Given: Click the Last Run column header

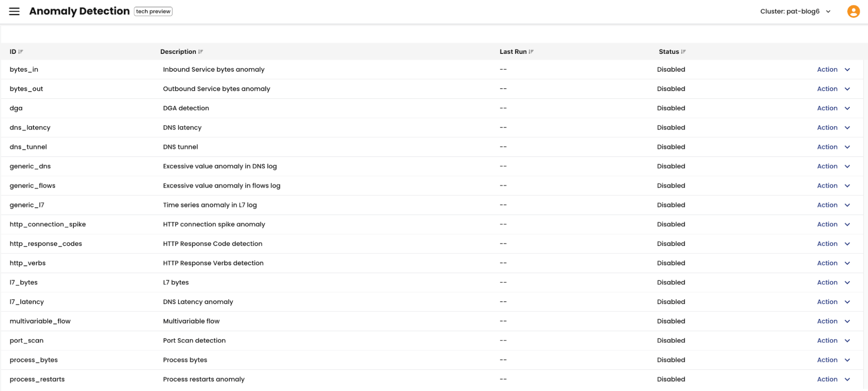Looking at the screenshot, I should coord(513,52).
